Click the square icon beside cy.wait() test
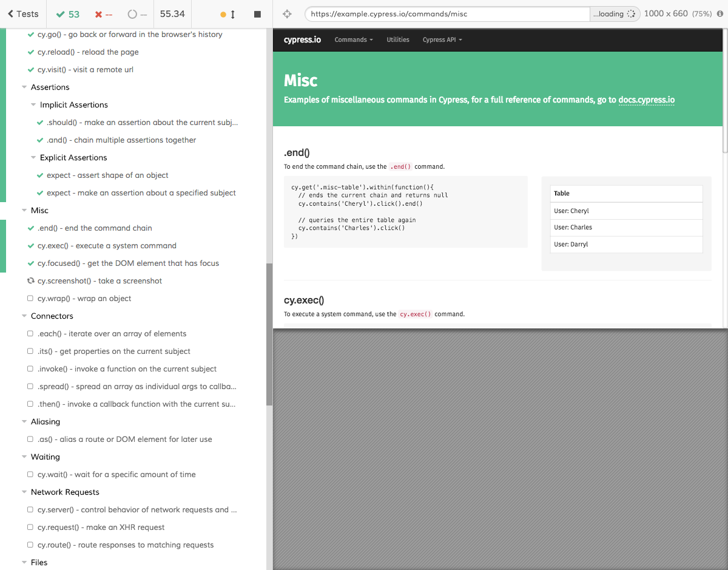728x570 pixels. point(30,475)
